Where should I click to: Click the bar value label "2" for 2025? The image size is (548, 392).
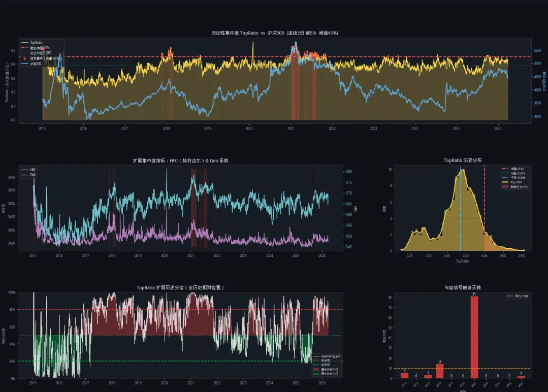[521, 374]
